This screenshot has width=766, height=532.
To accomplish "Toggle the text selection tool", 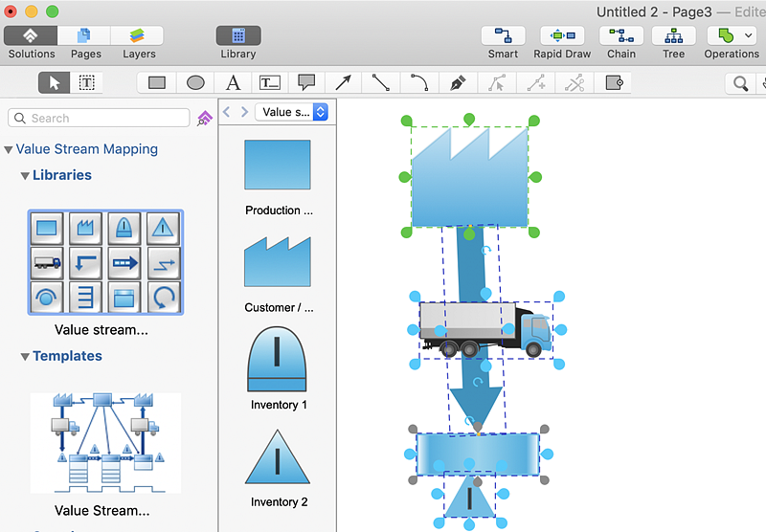I will [87, 83].
